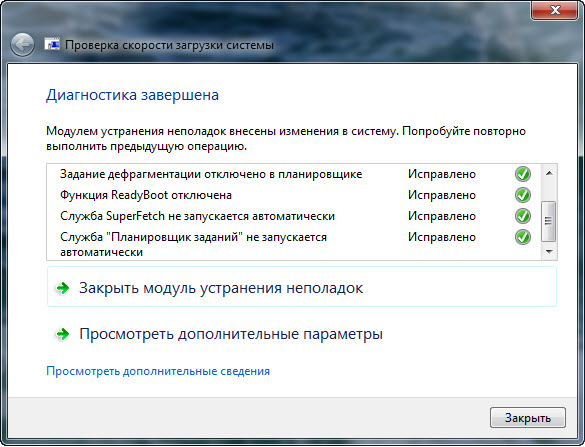The width and height of the screenshot is (585, 447).
Task: Open the Просмотреть дополнительные сведения link
Action: pyautogui.click(x=158, y=371)
